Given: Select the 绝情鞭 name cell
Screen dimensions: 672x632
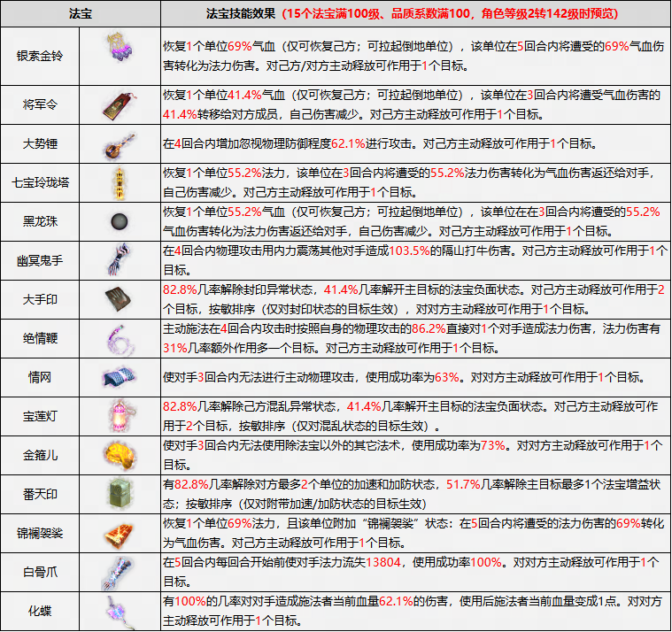Looking at the screenshot, I should pyautogui.click(x=40, y=338).
